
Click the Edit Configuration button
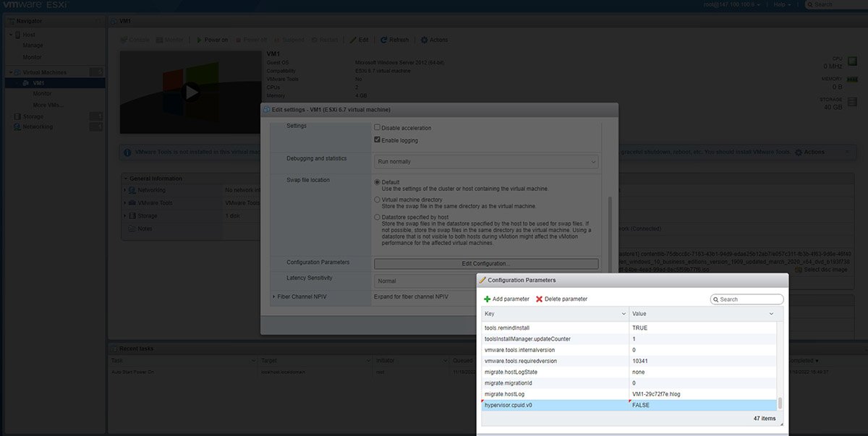pos(485,264)
